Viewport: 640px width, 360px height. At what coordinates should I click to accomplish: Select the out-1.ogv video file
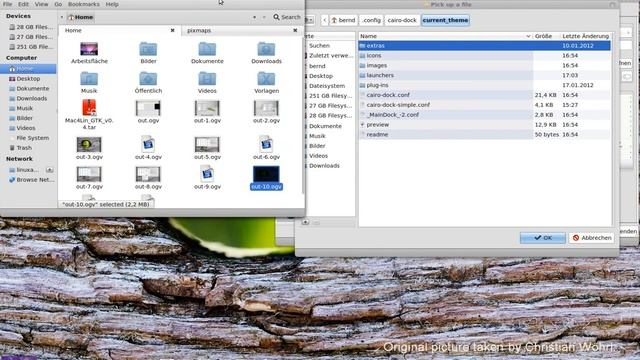(x=207, y=108)
